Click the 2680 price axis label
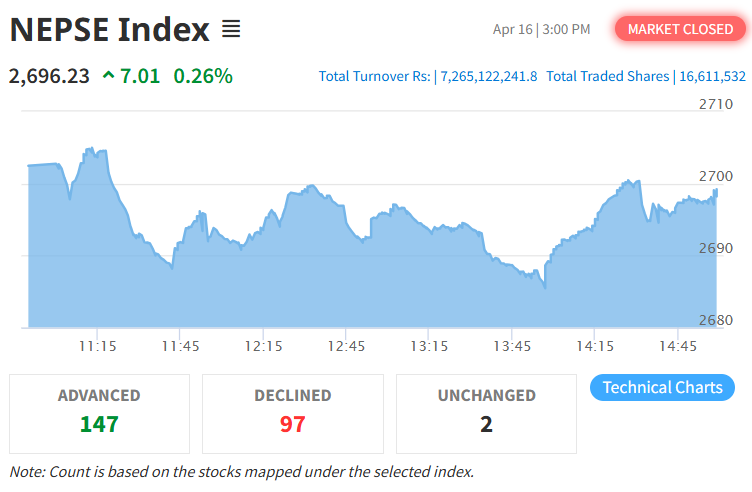The image size is (752, 492). tap(715, 320)
